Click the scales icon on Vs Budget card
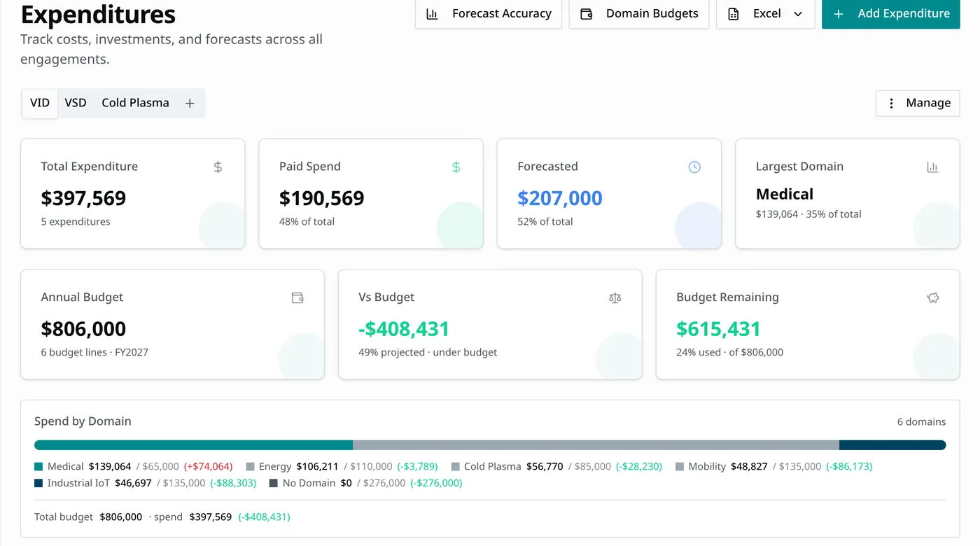The height and width of the screenshot is (546, 980). 615,298
